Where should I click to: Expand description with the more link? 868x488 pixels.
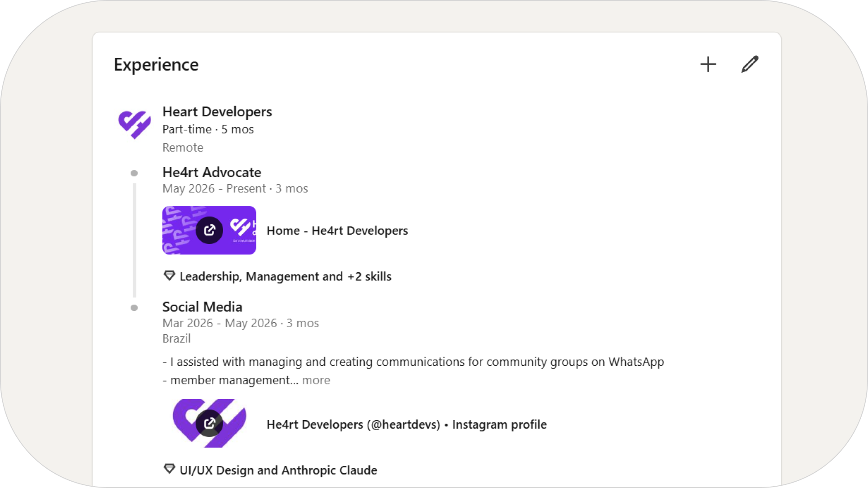click(x=316, y=380)
